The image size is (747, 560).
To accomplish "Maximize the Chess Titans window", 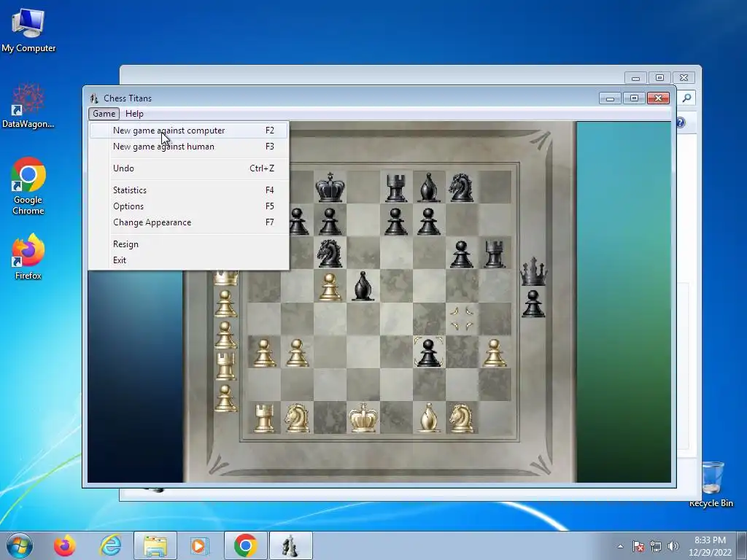I will point(634,98).
